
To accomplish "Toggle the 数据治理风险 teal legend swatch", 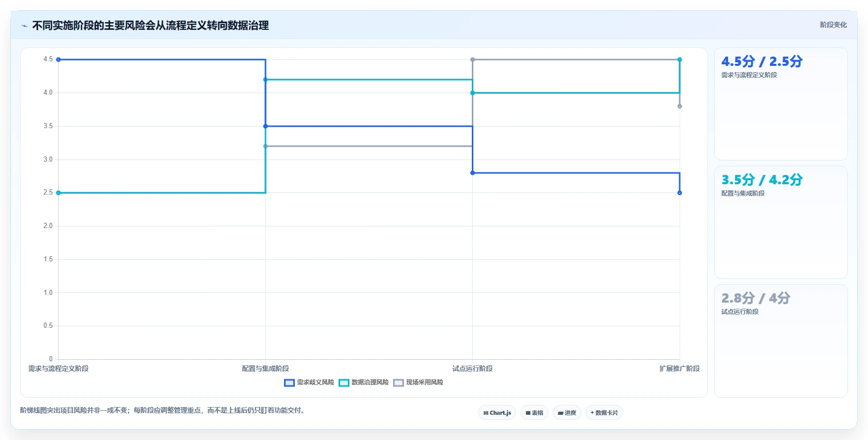I will point(344,382).
